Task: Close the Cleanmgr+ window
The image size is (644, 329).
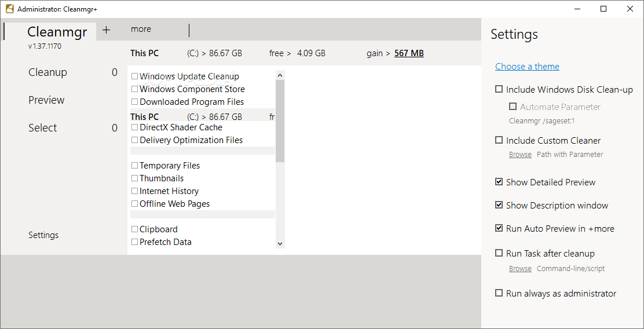Action: (630, 9)
